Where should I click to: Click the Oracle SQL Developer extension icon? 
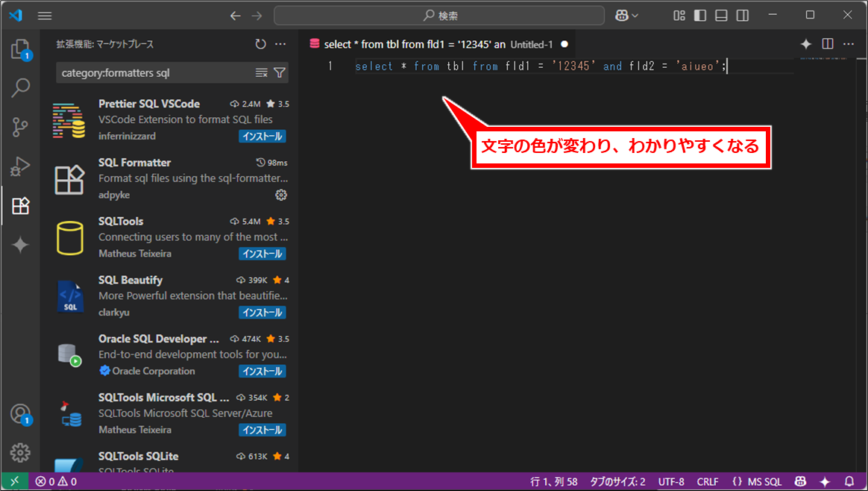pos(70,355)
